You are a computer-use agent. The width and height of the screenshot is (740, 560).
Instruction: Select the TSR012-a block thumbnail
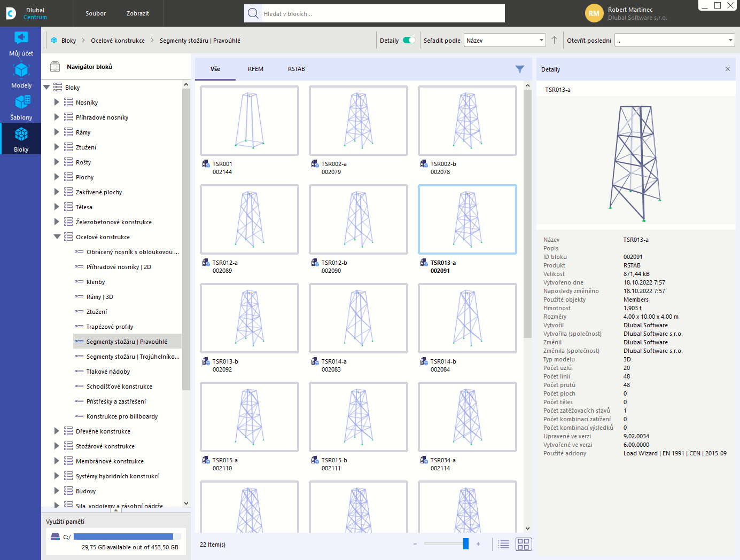pos(250,219)
